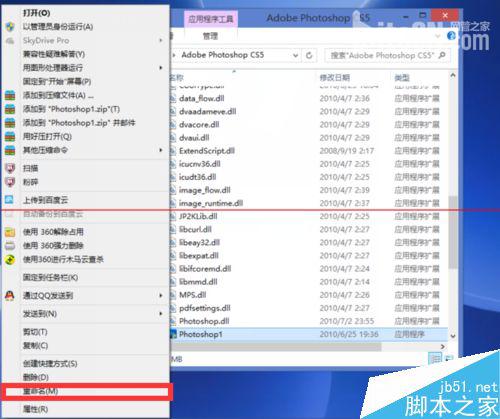
Task: Select the image_runtime.dll file
Action: click(x=211, y=203)
